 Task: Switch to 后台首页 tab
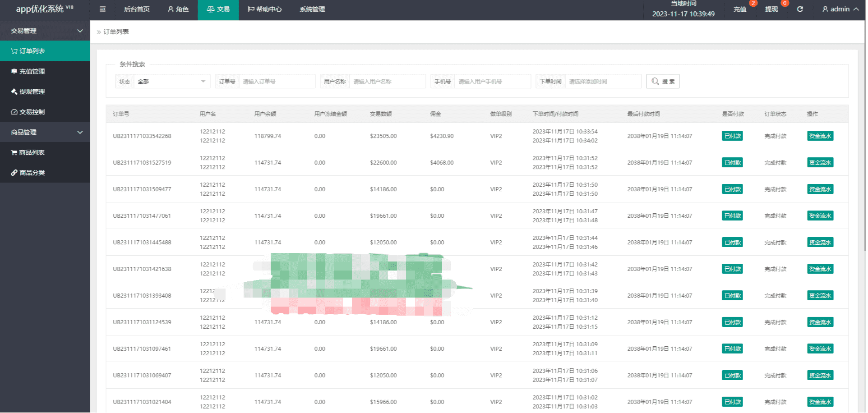[137, 9]
